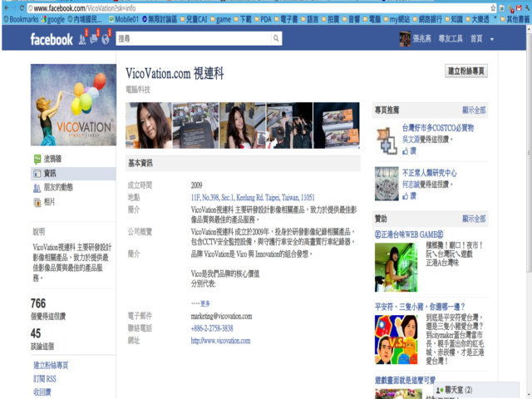Open the notifications globe icon

pyautogui.click(x=106, y=40)
